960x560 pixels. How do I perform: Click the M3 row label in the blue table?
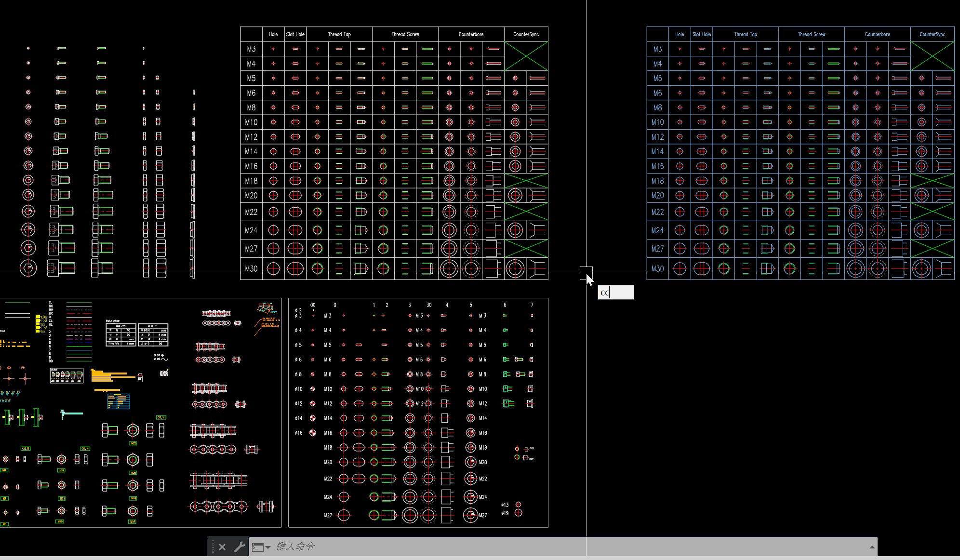coord(657,49)
